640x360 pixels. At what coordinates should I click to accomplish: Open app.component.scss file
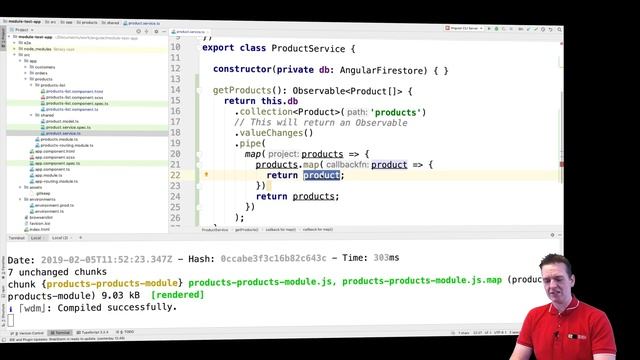tap(52, 157)
